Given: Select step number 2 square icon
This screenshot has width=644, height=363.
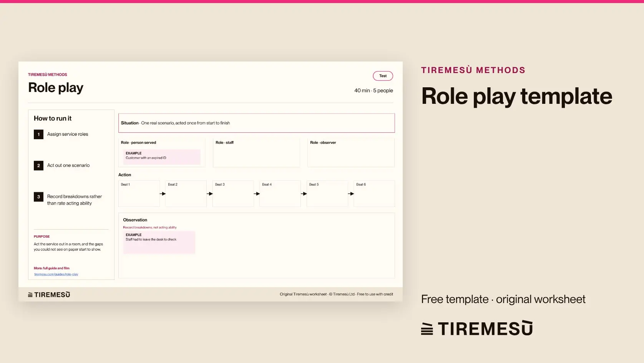Looking at the screenshot, I should click(x=38, y=165).
